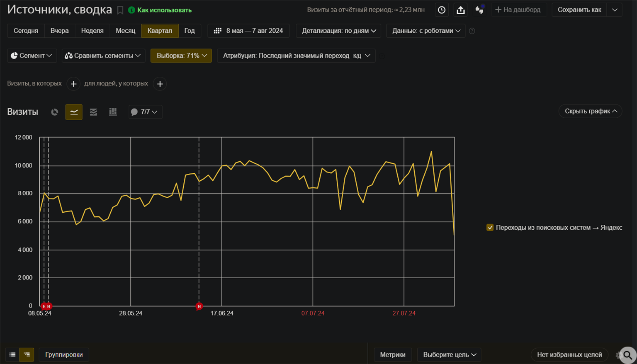Viewport: 637px width, 364px height.
Task: Select the pie chart view icon
Action: (x=54, y=112)
